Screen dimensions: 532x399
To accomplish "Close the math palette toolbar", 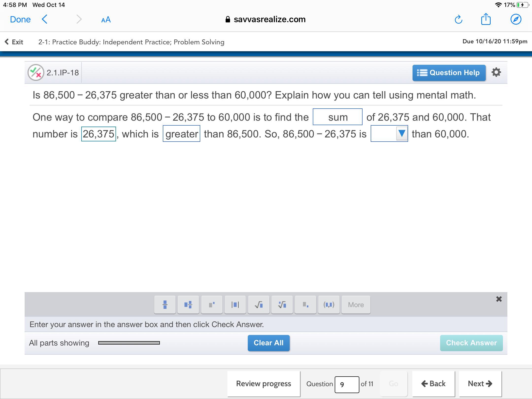I will (499, 299).
